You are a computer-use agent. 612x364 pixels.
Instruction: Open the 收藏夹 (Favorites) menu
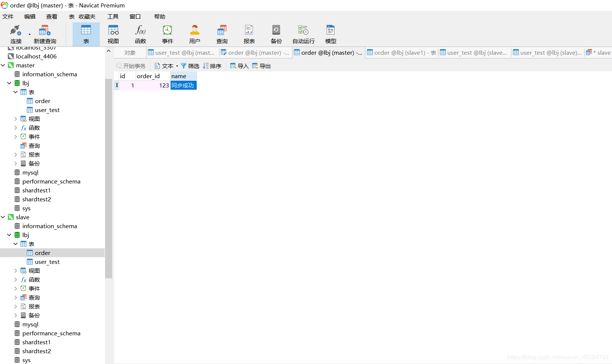tap(87, 16)
